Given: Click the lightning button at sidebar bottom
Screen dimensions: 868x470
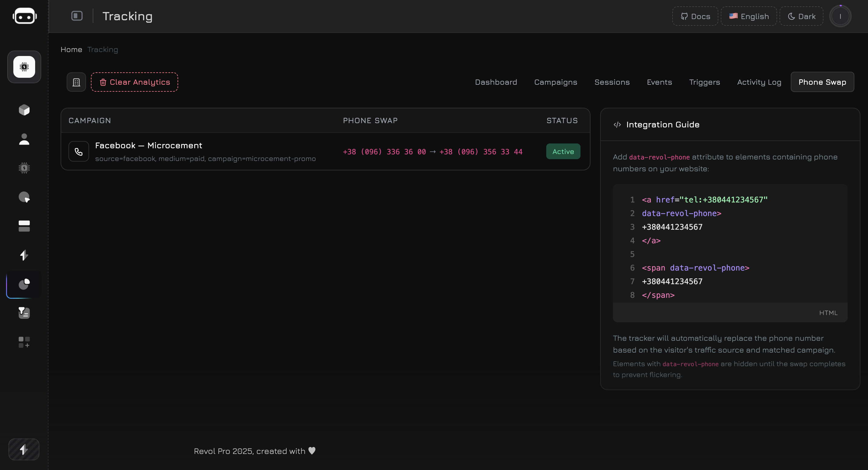Looking at the screenshot, I should [24, 449].
